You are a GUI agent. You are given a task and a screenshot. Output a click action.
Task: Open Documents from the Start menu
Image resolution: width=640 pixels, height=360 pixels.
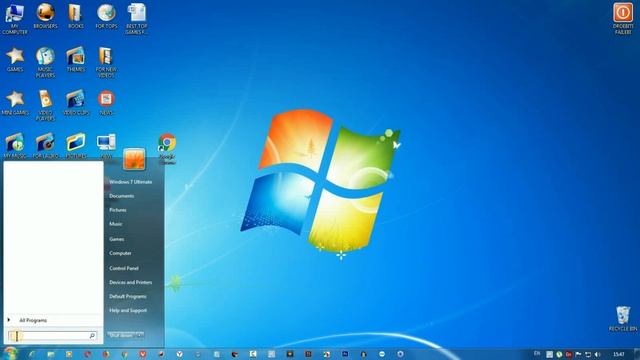pyautogui.click(x=122, y=196)
